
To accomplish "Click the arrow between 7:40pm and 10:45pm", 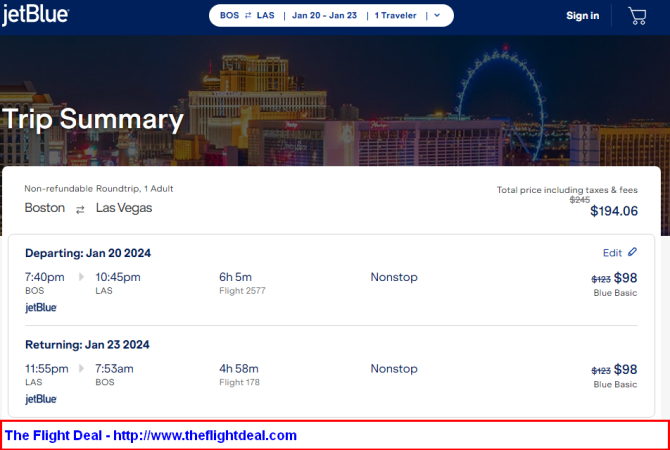I will point(81,277).
